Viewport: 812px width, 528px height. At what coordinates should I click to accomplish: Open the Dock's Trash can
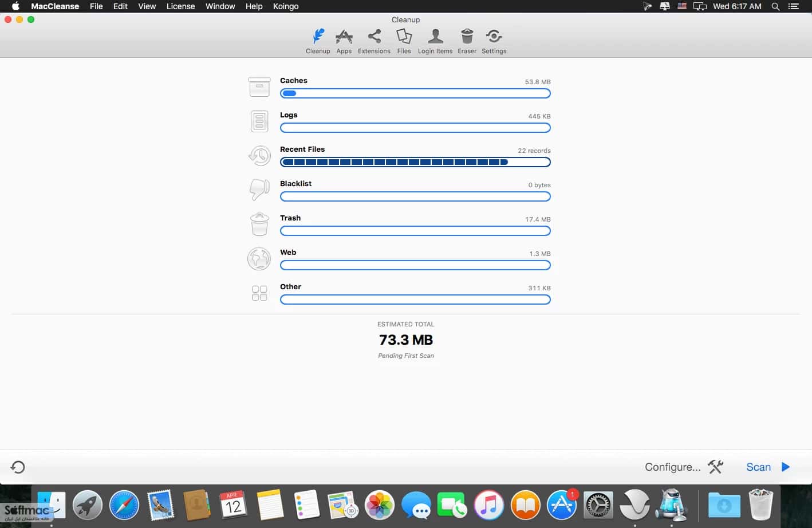761,505
